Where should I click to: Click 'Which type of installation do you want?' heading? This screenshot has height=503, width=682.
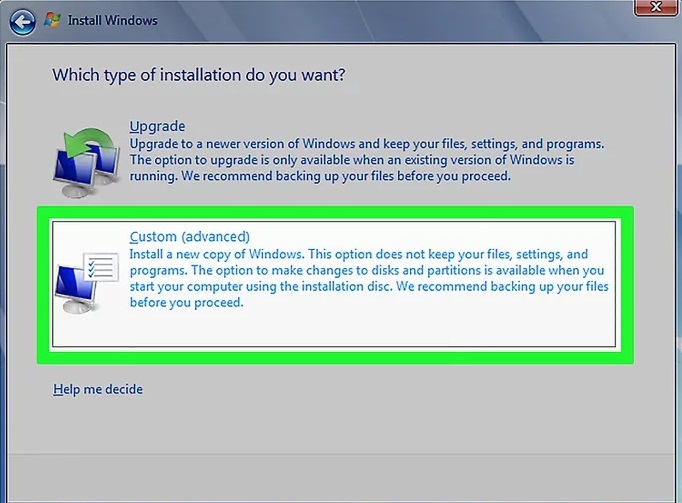click(199, 75)
